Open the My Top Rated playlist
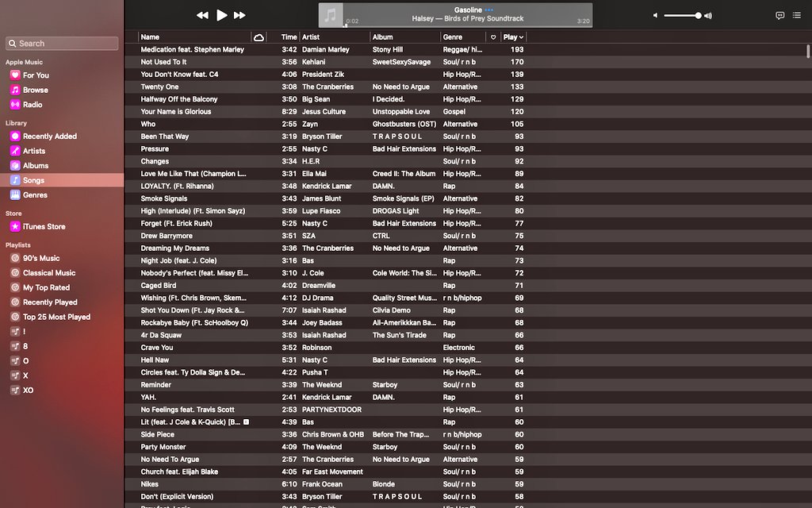The height and width of the screenshot is (508, 812). point(46,287)
